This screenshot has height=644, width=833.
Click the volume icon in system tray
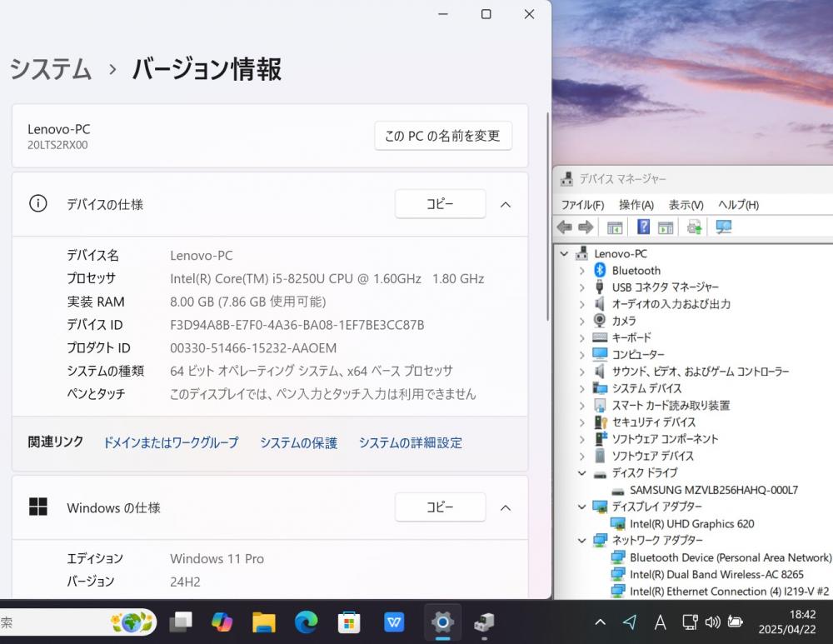click(712, 622)
